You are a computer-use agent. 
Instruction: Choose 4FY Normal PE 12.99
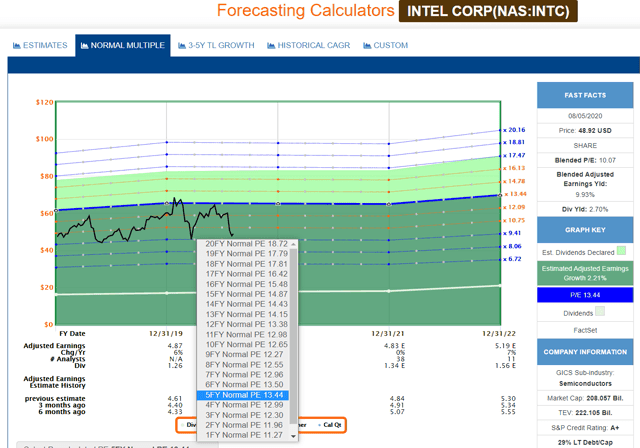click(x=244, y=405)
